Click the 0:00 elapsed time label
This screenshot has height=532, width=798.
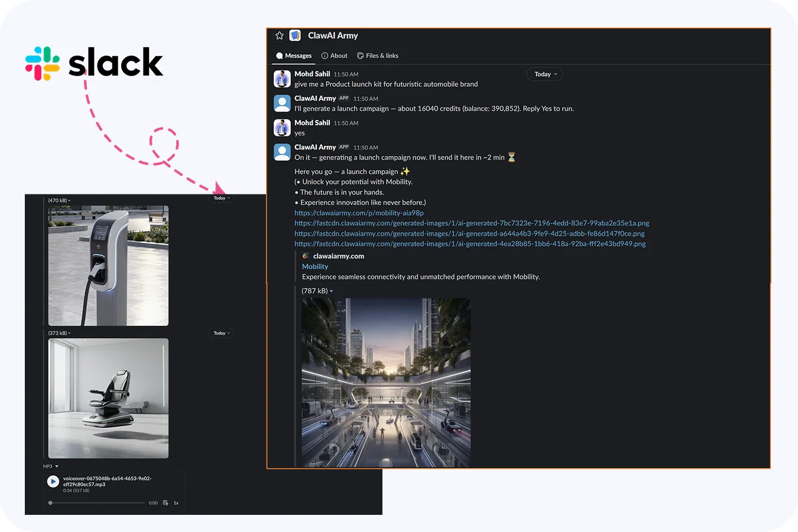pyautogui.click(x=153, y=503)
